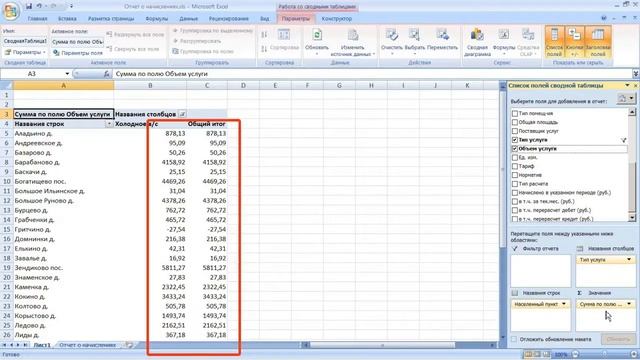The width and height of the screenshot is (640, 360).
Task: Sort ascending with A-Z icon
Action: click(264, 35)
